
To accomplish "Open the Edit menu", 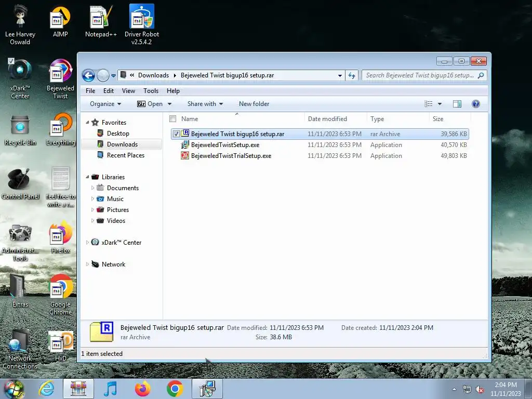I will pos(109,91).
